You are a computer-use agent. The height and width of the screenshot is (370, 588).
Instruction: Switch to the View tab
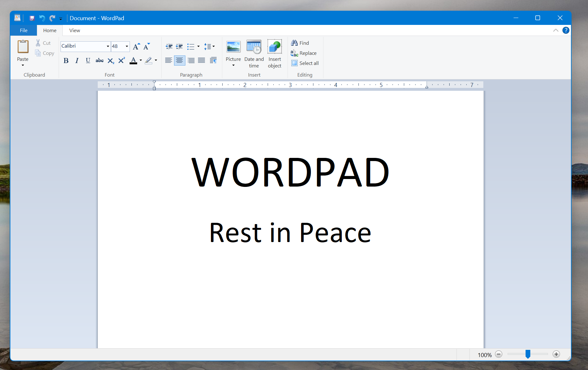click(74, 30)
